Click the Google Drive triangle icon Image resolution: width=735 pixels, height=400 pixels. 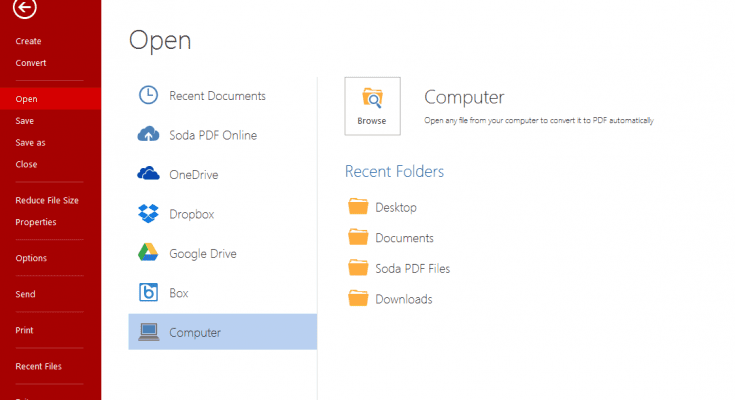point(148,253)
